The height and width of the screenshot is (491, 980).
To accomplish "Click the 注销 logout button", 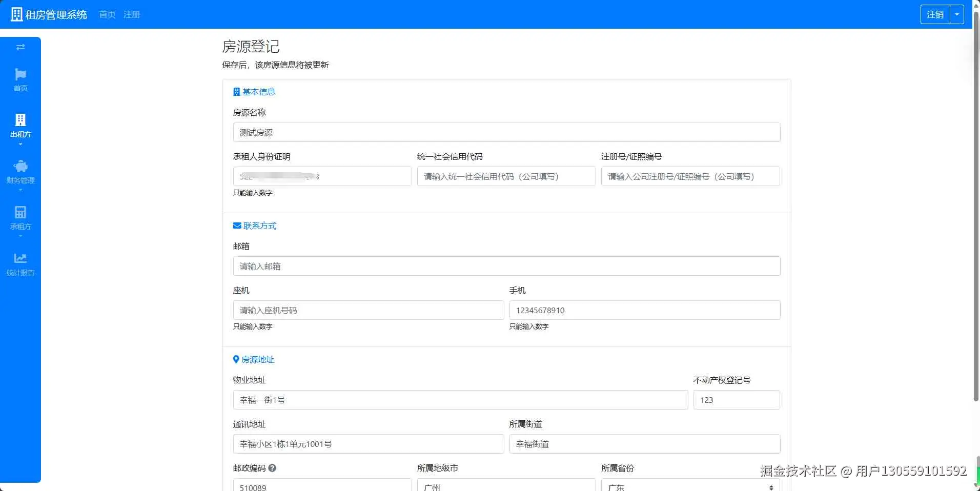I will pos(935,14).
